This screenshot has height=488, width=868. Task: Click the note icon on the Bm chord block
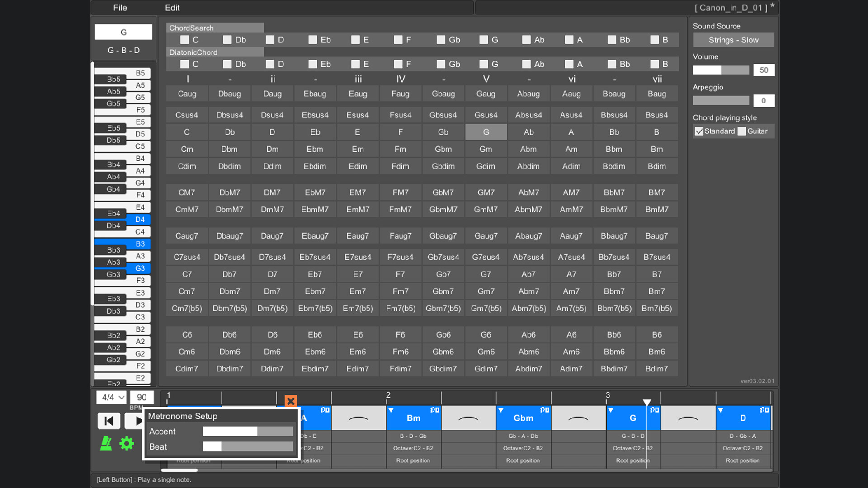pos(432,410)
